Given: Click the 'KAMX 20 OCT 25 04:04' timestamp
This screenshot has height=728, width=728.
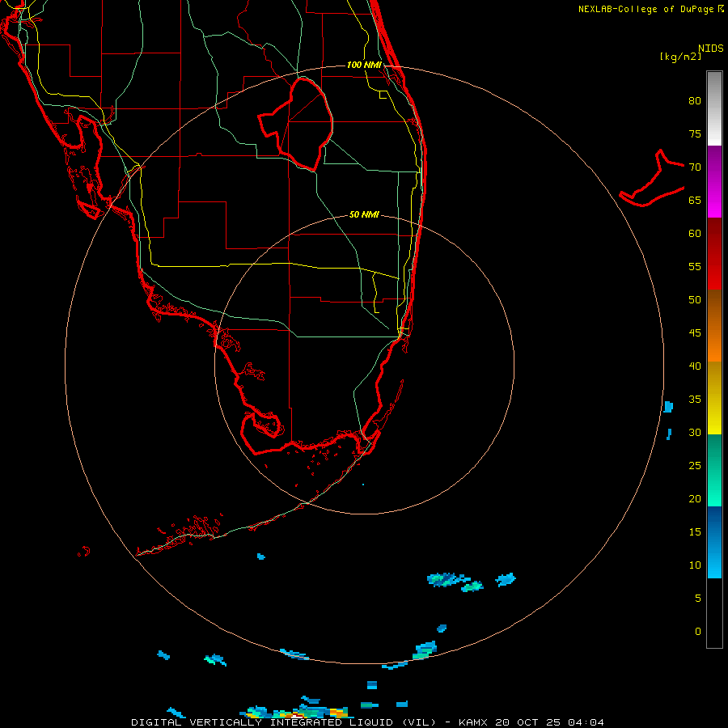Looking at the screenshot, I should click(531, 722).
